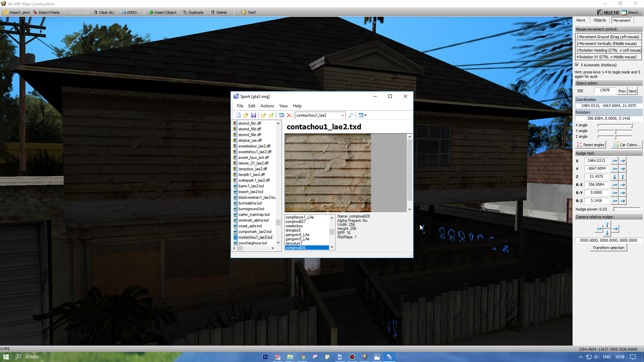The image size is (644, 362).
Task: Open the Actions menu in Spark
Action: point(267,106)
